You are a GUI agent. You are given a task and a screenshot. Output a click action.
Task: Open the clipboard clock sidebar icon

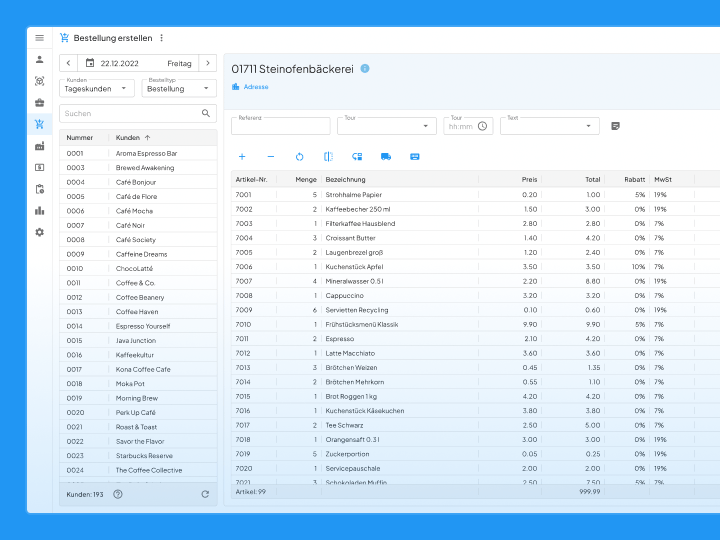tap(39, 189)
